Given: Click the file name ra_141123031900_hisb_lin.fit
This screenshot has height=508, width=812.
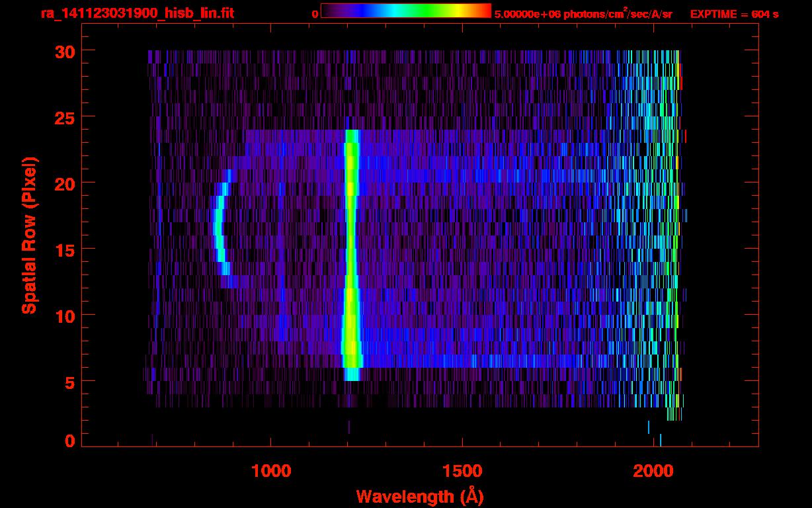Looking at the screenshot, I should (x=137, y=13).
